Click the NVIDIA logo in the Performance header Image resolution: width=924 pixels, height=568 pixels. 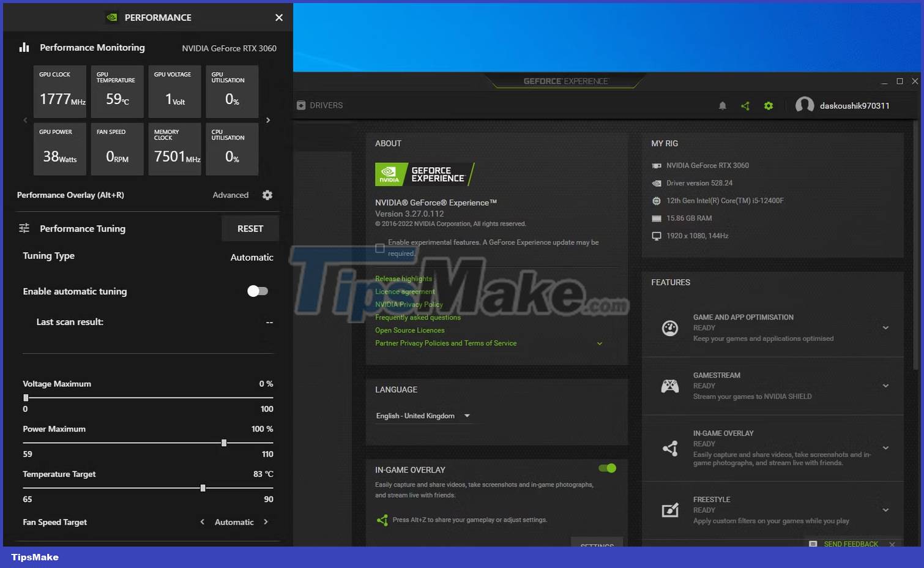(x=112, y=17)
